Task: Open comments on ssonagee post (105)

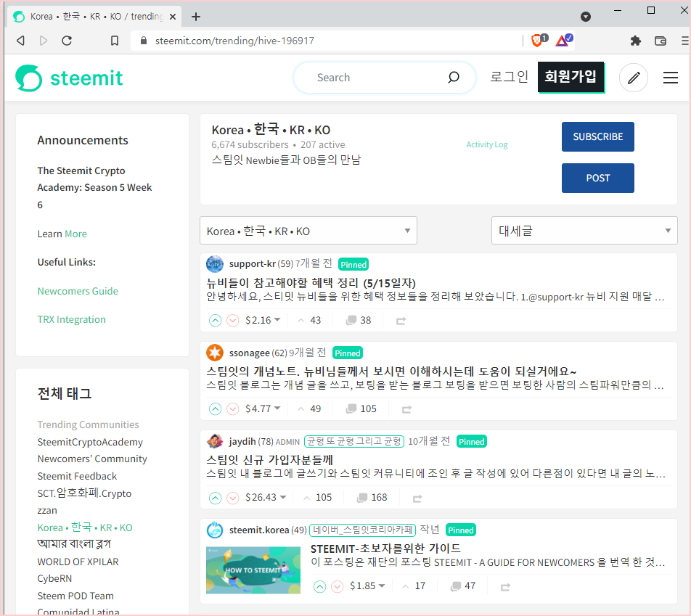Action: (x=361, y=409)
